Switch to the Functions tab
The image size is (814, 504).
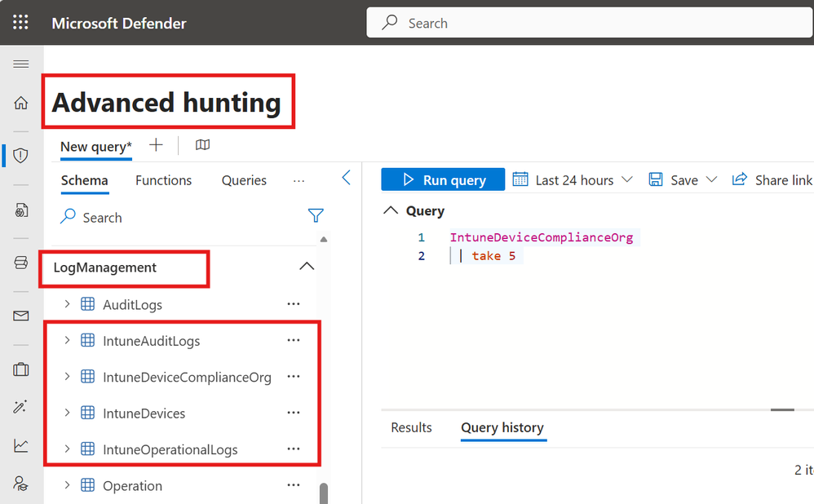[x=163, y=180]
